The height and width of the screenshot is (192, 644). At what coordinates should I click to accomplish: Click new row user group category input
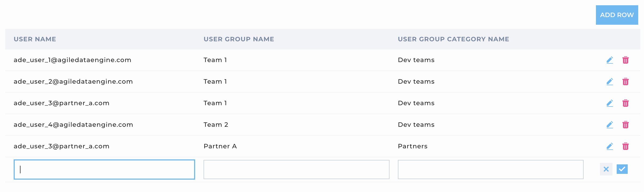coord(490,169)
